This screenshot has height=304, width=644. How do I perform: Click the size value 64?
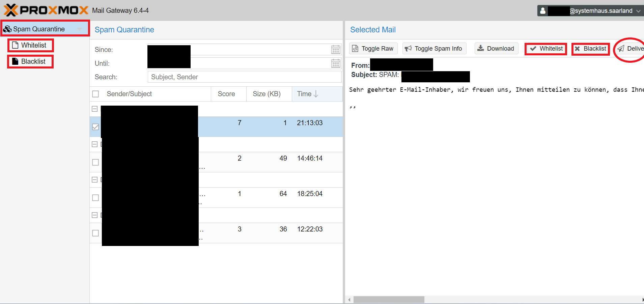[283, 194]
